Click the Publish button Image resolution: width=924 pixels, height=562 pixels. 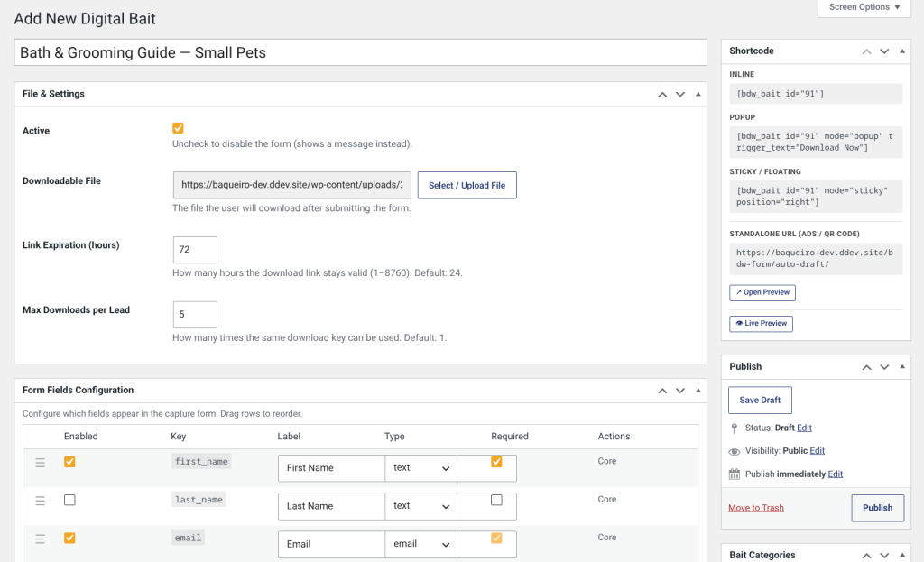(x=878, y=509)
